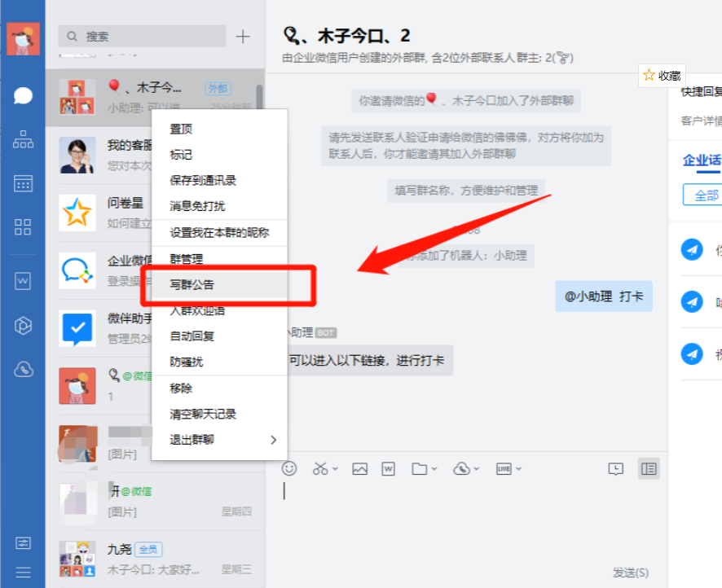The width and height of the screenshot is (722, 588).
Task: Click the 企业微信 chat logo avatar
Action: point(77,270)
